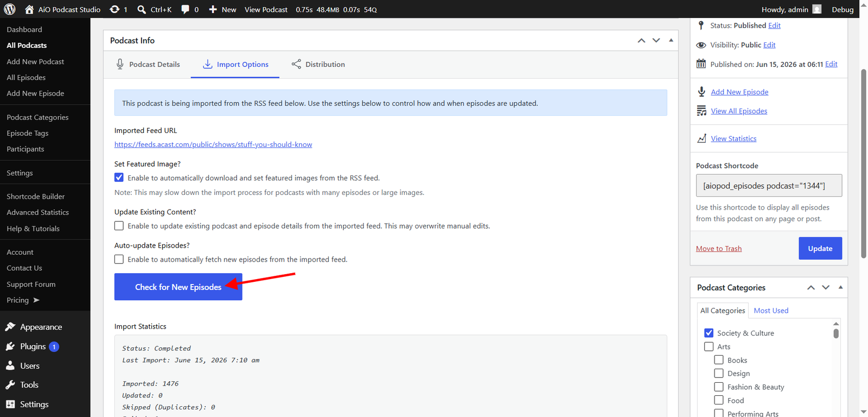
Task: Move Podcast Info panel up
Action: 641,40
